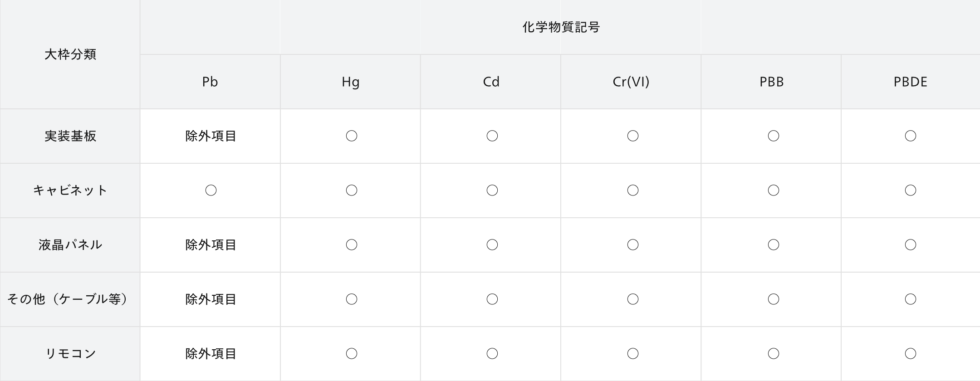Click the PBB column header
This screenshot has width=980, height=381.
click(771, 82)
